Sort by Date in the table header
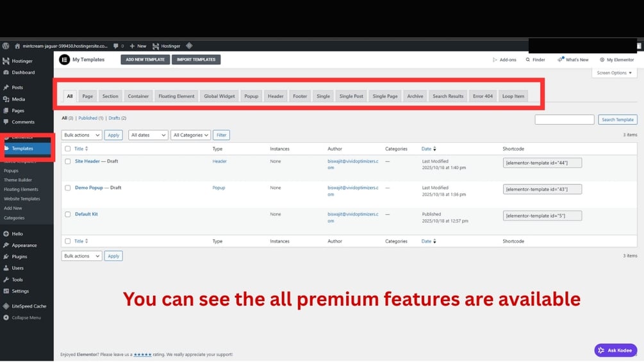Screen dimensions: 644x362 [x=429, y=149]
